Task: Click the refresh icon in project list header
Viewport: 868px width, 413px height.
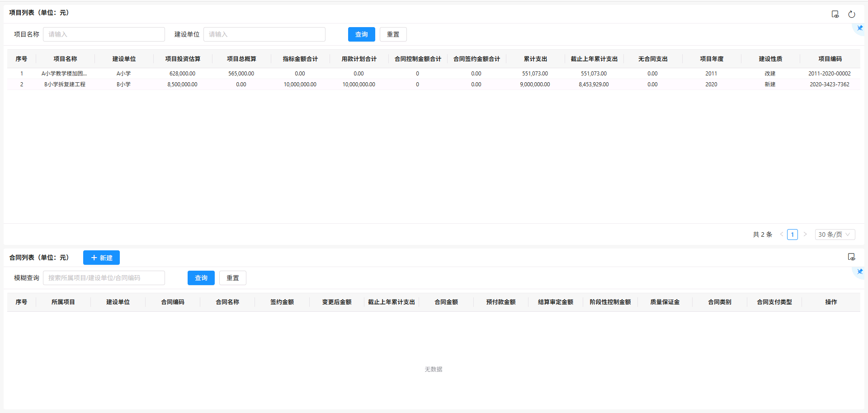Action: 851,14
